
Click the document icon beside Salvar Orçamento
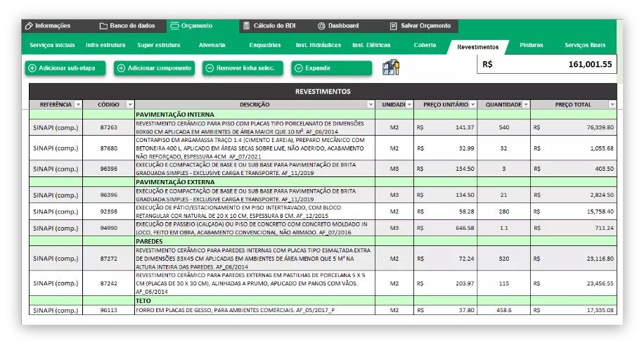click(393, 26)
